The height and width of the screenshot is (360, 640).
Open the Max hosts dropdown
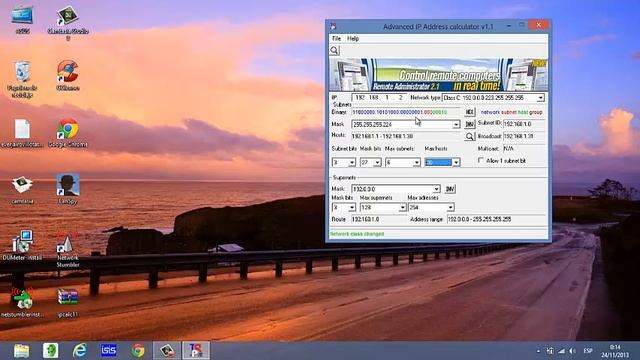click(x=456, y=162)
